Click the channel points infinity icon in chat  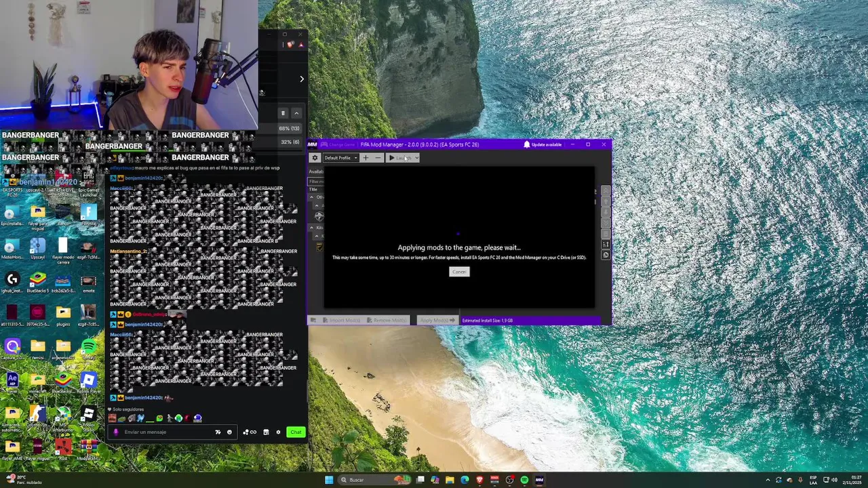pyautogui.click(x=250, y=432)
